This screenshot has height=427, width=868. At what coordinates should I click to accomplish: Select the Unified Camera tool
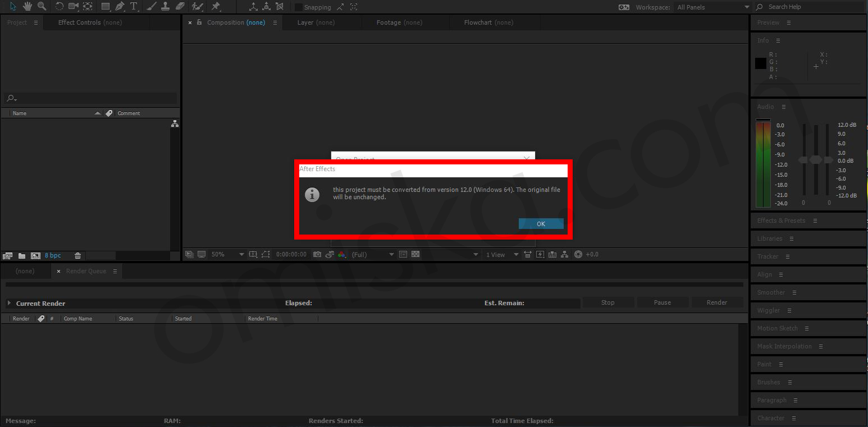point(74,7)
